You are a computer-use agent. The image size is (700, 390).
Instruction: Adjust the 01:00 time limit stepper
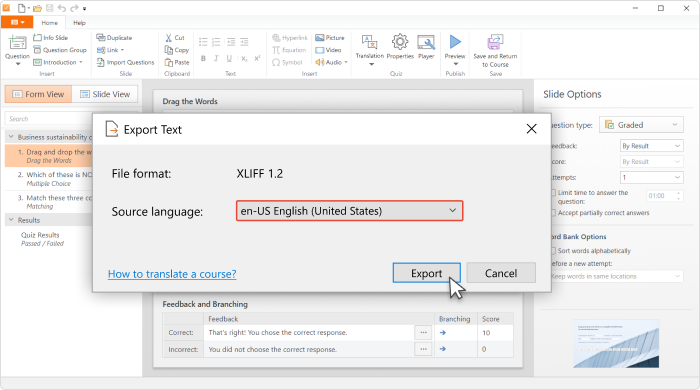[x=679, y=195]
